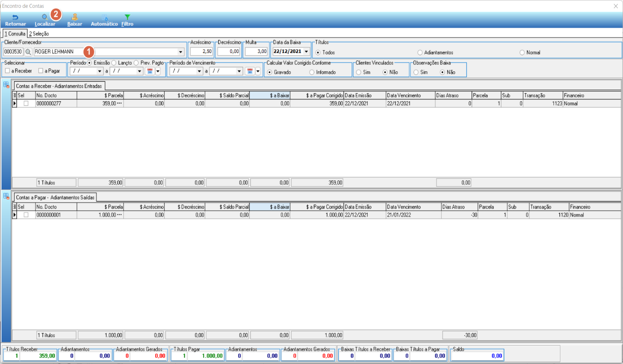Click Pagar grid Financeiro column header
Viewport: 623px width, 364px height.
(x=595, y=207)
